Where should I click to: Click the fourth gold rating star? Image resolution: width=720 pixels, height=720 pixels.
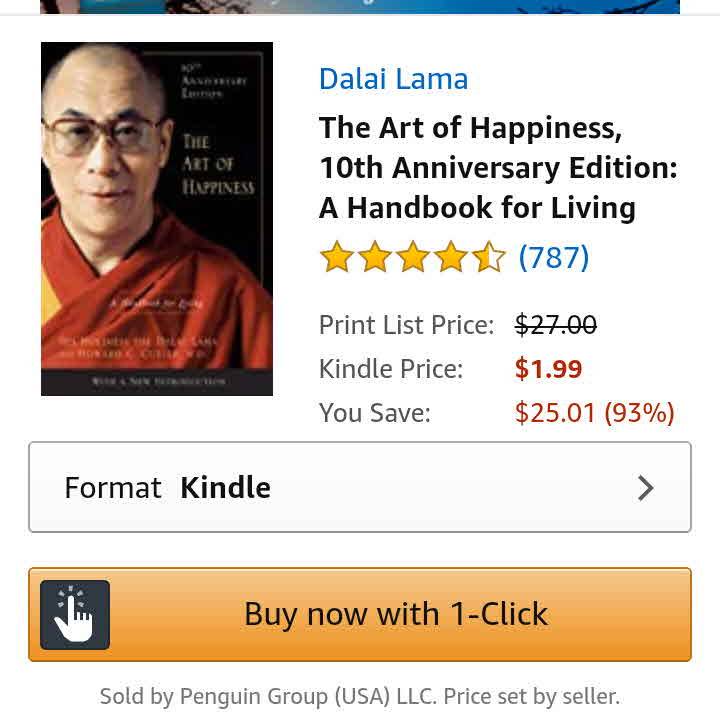[451, 256]
